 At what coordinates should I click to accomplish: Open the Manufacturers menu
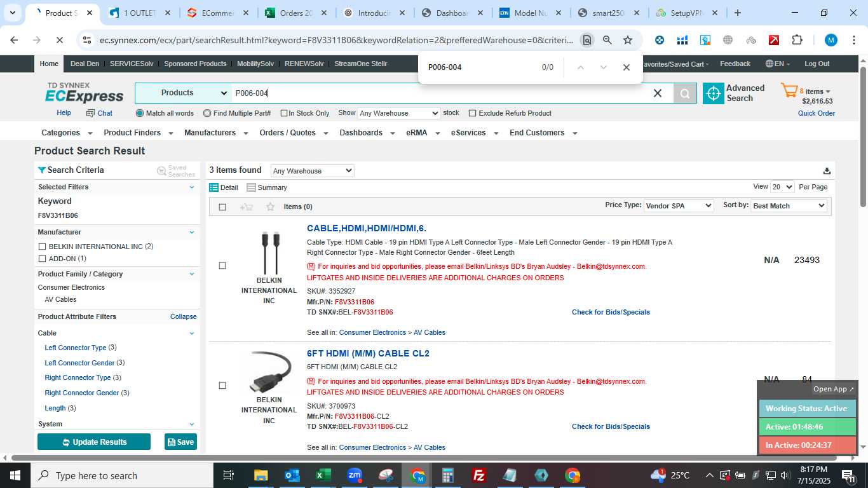[x=215, y=133]
